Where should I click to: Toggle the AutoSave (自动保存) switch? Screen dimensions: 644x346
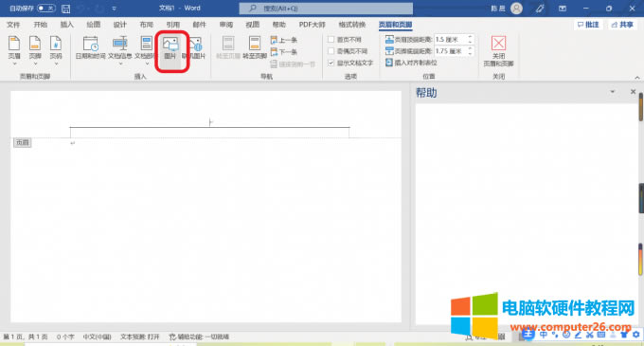coord(46,9)
